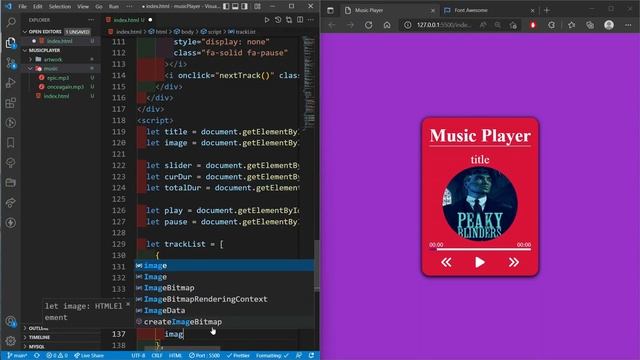Switch to the Font Awesome browser tab
640x360 pixels.
(x=488, y=10)
